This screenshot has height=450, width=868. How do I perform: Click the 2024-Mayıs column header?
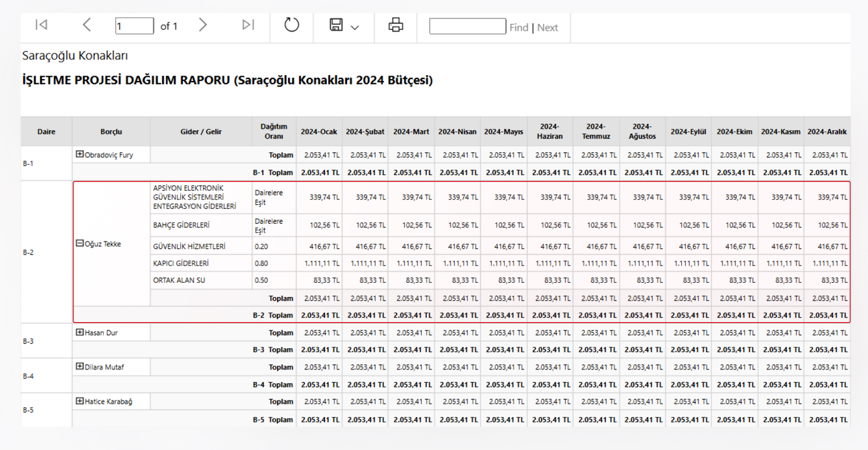504,132
